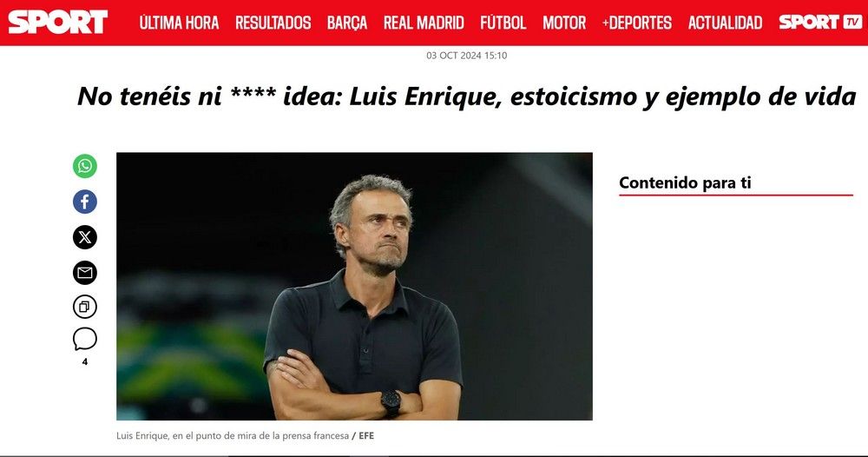868x457 pixels.
Task: Share article via WhatsApp icon
Action: (85, 166)
